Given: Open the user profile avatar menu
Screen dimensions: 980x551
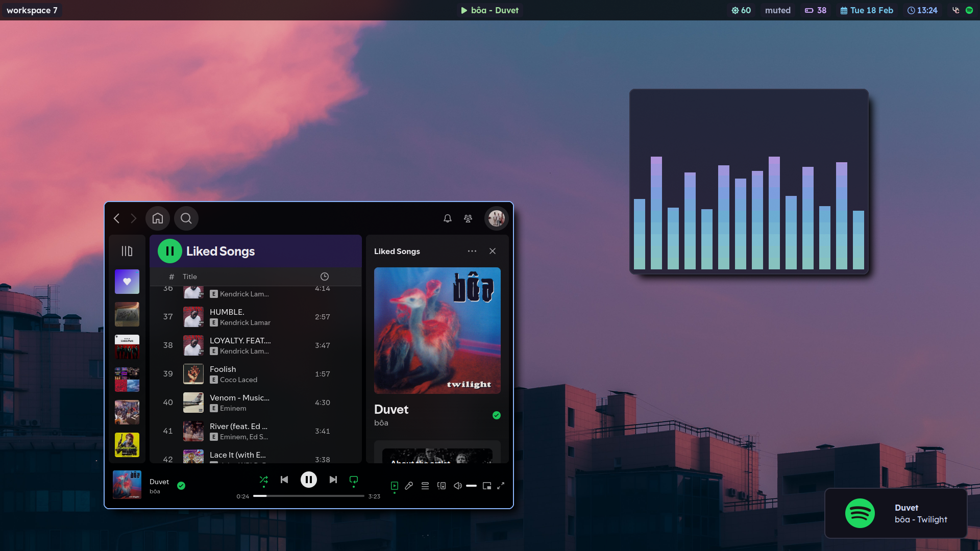Looking at the screenshot, I should (x=496, y=218).
